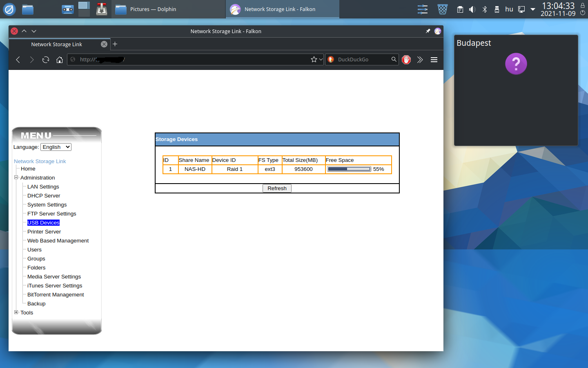Click the question mark in Budapest widget
The image size is (588, 368).
pyautogui.click(x=516, y=64)
